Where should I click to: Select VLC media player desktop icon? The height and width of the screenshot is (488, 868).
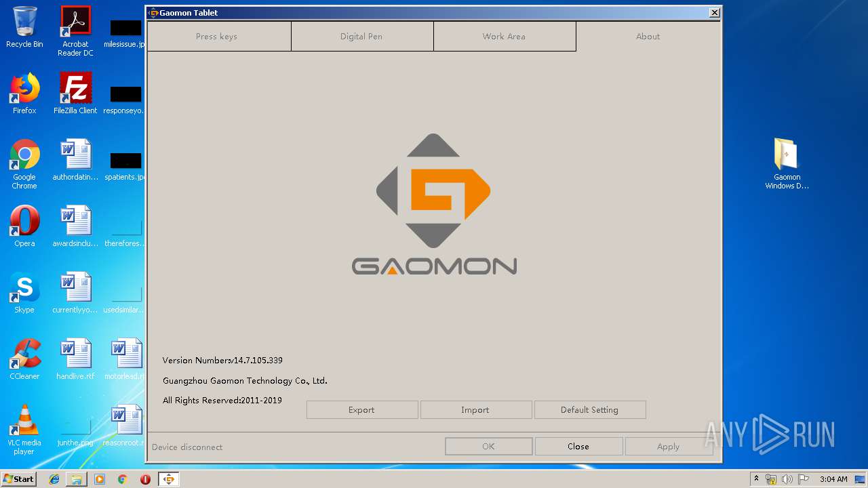point(24,430)
